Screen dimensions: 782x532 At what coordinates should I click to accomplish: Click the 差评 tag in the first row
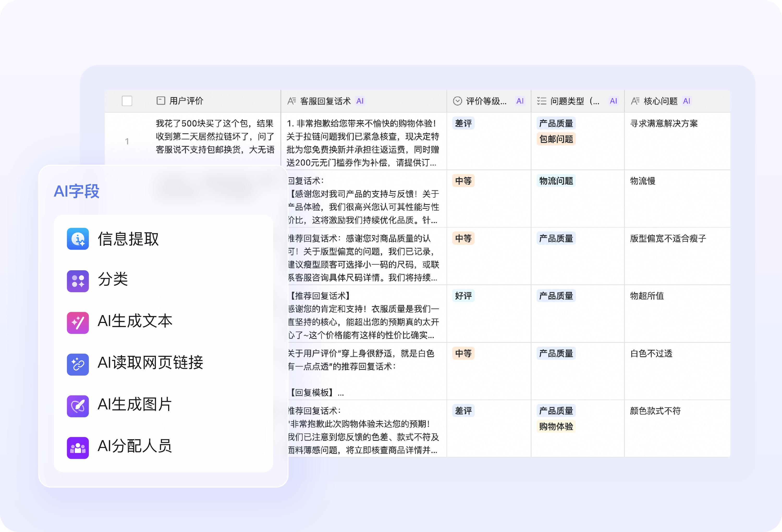464,124
